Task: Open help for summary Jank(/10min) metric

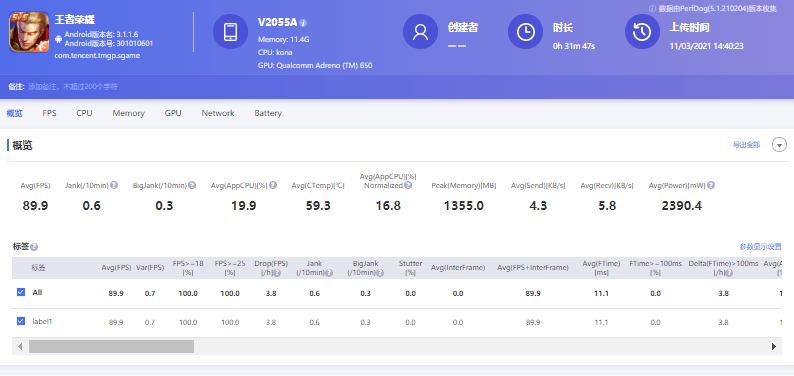Action: click(114, 185)
